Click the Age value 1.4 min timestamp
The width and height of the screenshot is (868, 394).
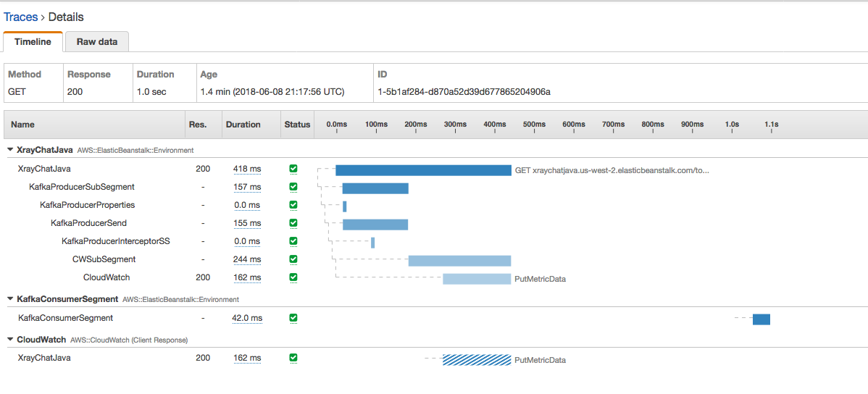click(272, 92)
